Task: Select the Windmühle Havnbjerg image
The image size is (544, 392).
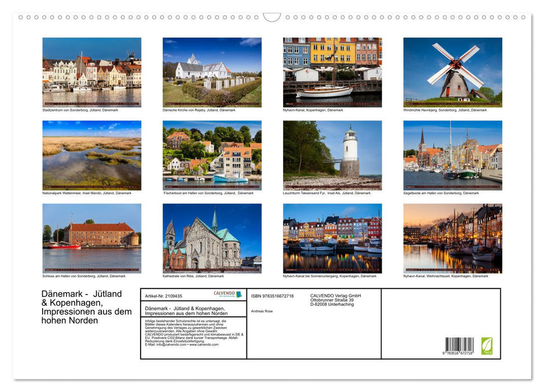Action: (452, 71)
